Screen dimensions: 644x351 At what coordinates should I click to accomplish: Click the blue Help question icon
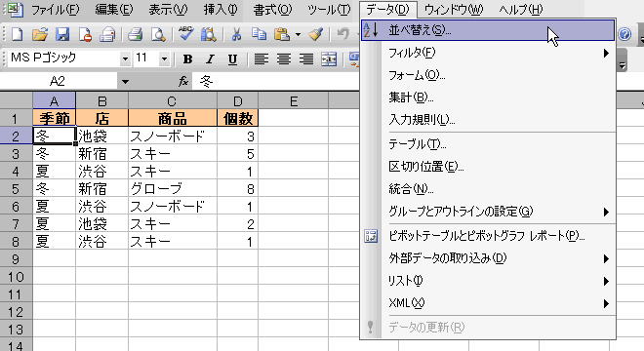[x=624, y=34]
